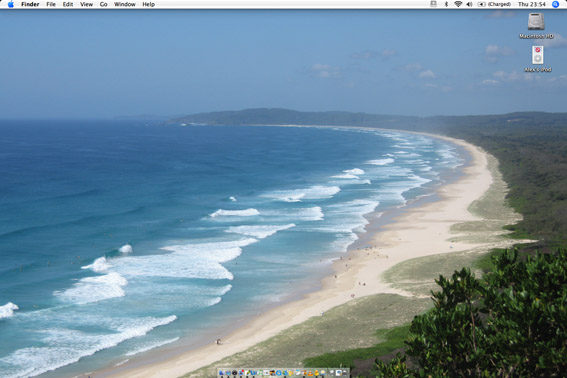Open the Help menu
Image resolution: width=567 pixels, height=378 pixels.
(x=149, y=4)
